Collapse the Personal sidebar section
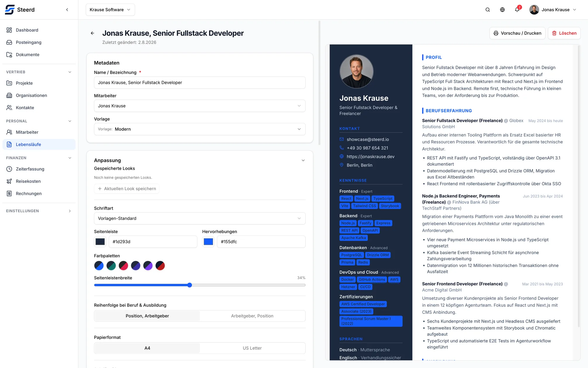The image size is (588, 368). click(70, 121)
